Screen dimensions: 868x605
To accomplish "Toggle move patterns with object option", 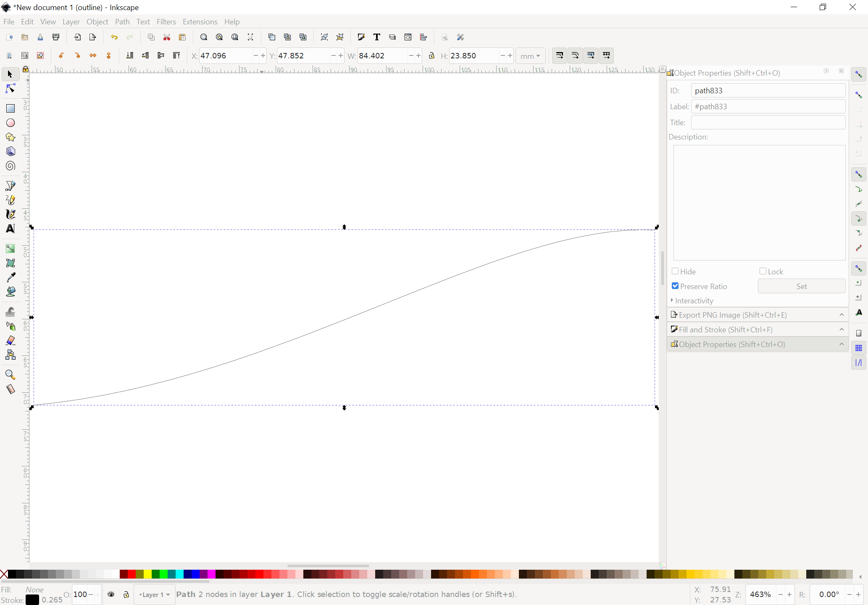I will click(x=606, y=55).
